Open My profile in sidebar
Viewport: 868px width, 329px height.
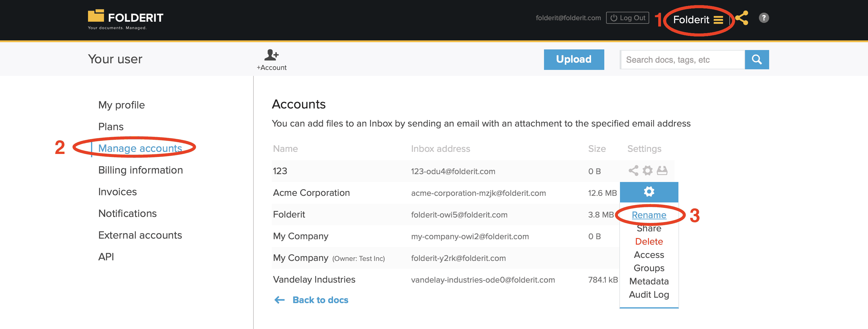pos(121,105)
